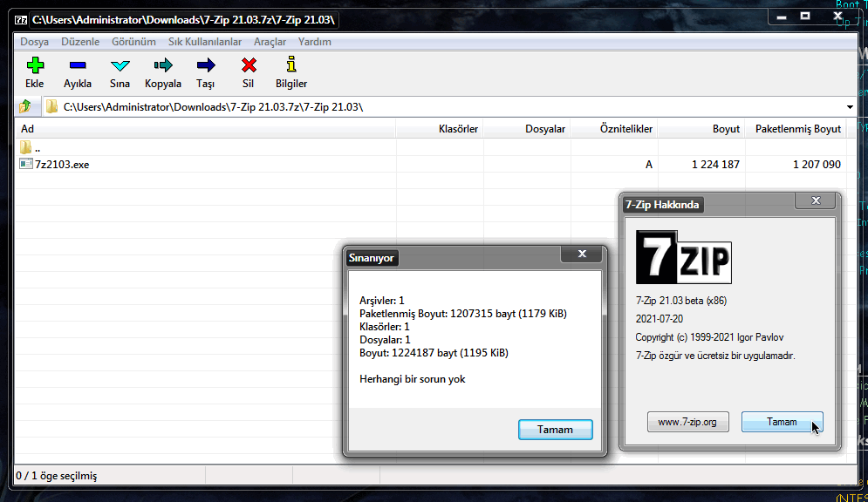Click the attribute value A

649,164
